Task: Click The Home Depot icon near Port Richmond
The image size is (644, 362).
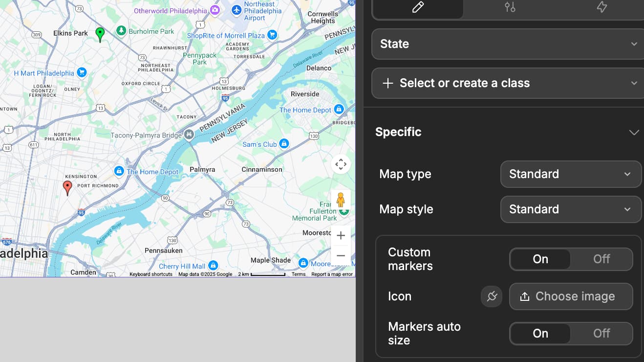Action: (x=118, y=171)
